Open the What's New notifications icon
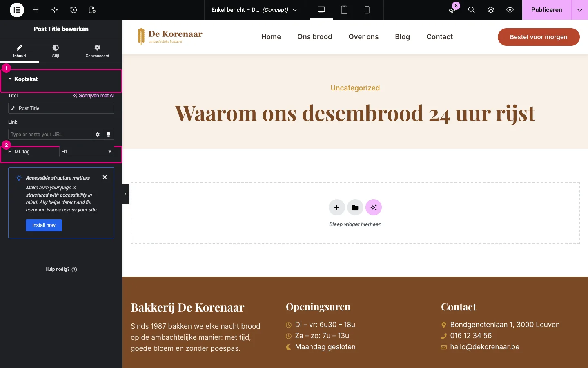 [452, 10]
